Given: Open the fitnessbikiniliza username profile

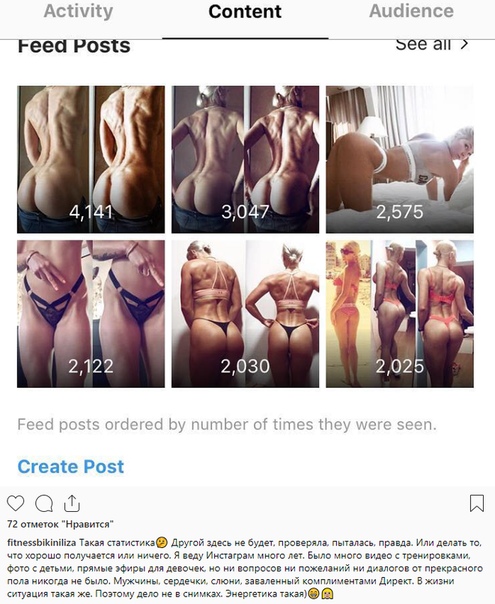Looking at the screenshot, I should (x=42, y=543).
